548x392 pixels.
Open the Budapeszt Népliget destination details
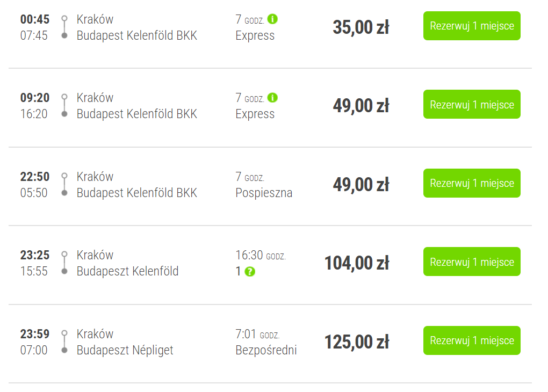(x=125, y=350)
